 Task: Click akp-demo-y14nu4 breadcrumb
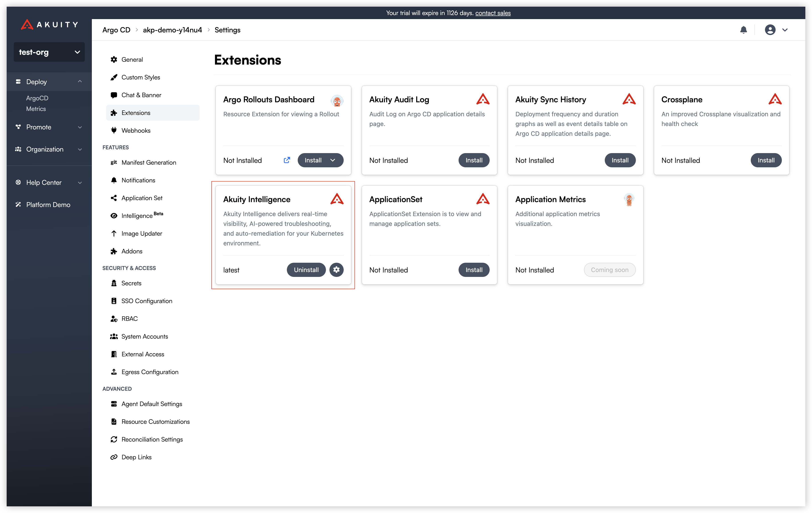(x=172, y=30)
